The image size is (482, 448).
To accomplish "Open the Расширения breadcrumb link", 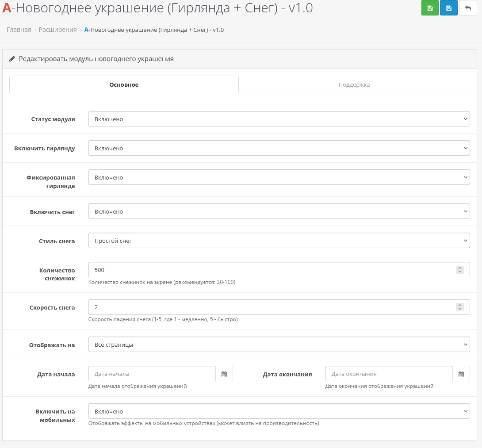I will click(57, 30).
